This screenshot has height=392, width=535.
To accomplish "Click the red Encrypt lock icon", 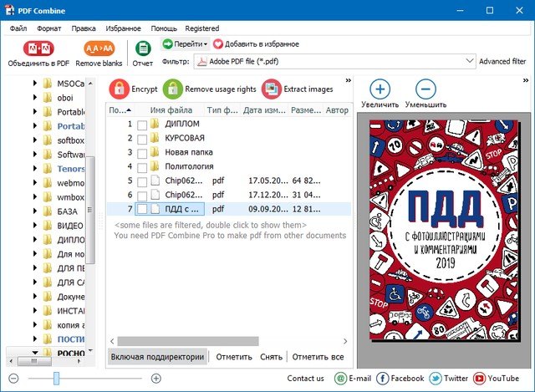I will pos(120,89).
